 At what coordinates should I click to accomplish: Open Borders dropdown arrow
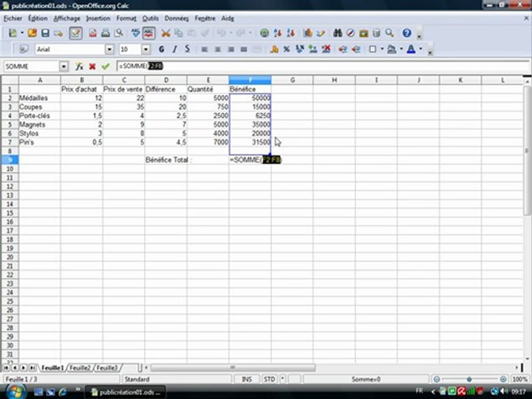(x=382, y=49)
